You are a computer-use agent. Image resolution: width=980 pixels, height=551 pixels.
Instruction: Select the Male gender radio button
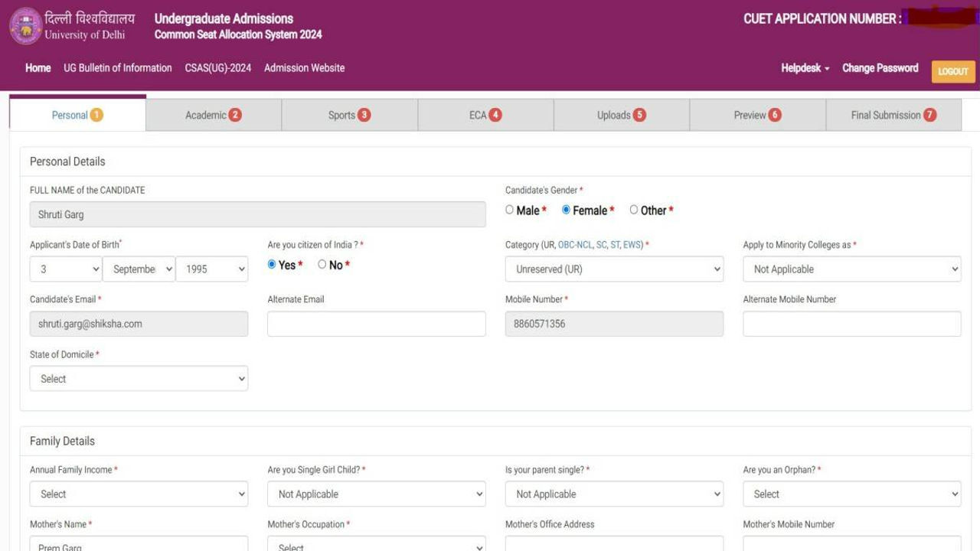click(x=508, y=209)
